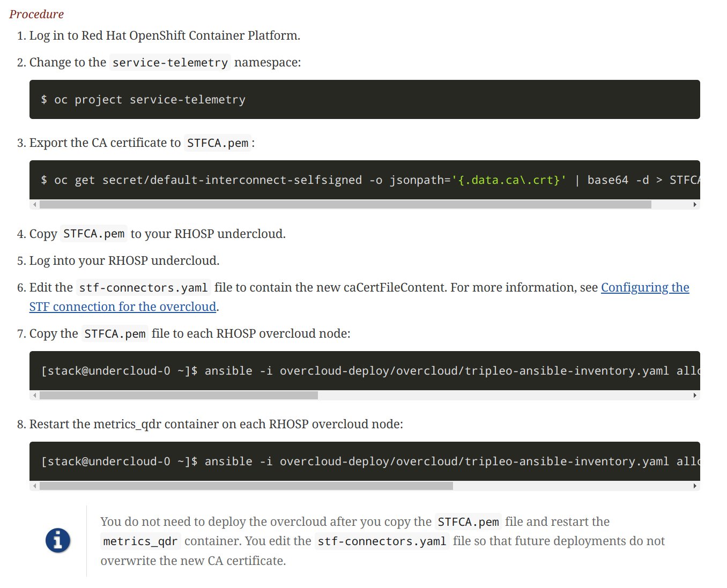Click the scrollbar thumb under the step 7 ansible command
The image size is (727, 588).
tap(179, 395)
